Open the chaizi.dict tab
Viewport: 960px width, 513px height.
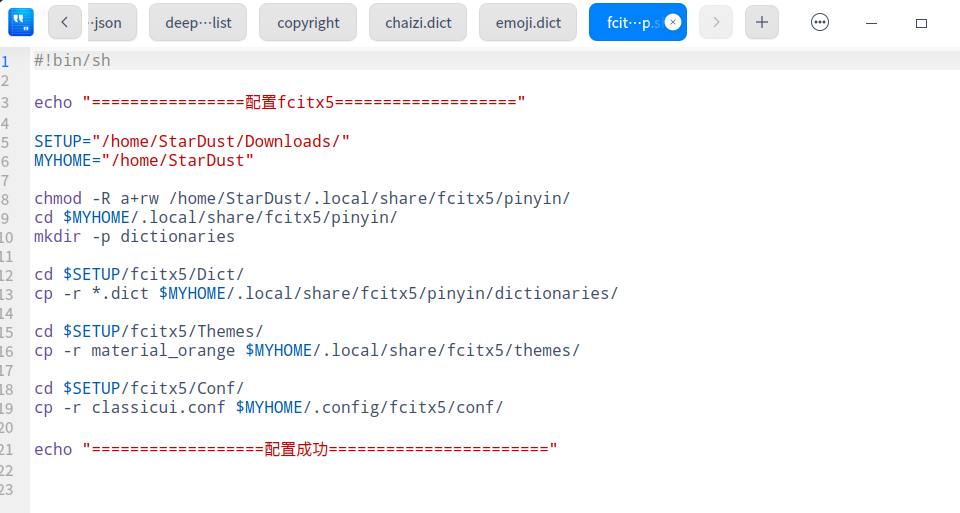(418, 23)
